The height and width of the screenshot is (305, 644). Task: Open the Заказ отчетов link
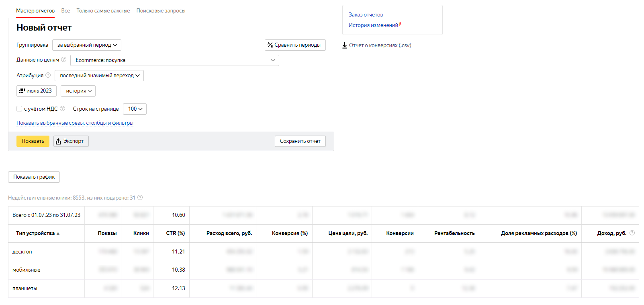tap(366, 15)
